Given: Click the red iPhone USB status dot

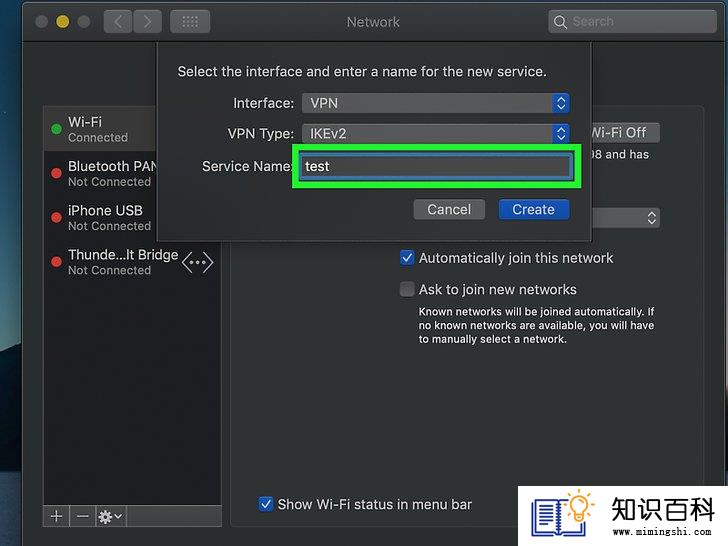Looking at the screenshot, I should point(56,217).
